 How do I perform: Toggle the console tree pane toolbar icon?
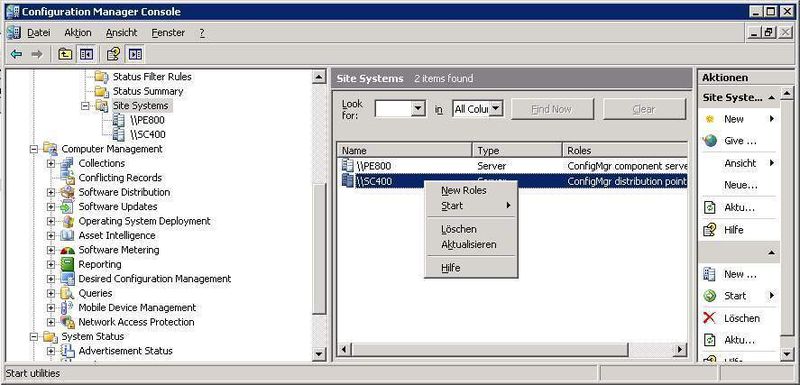(86, 54)
